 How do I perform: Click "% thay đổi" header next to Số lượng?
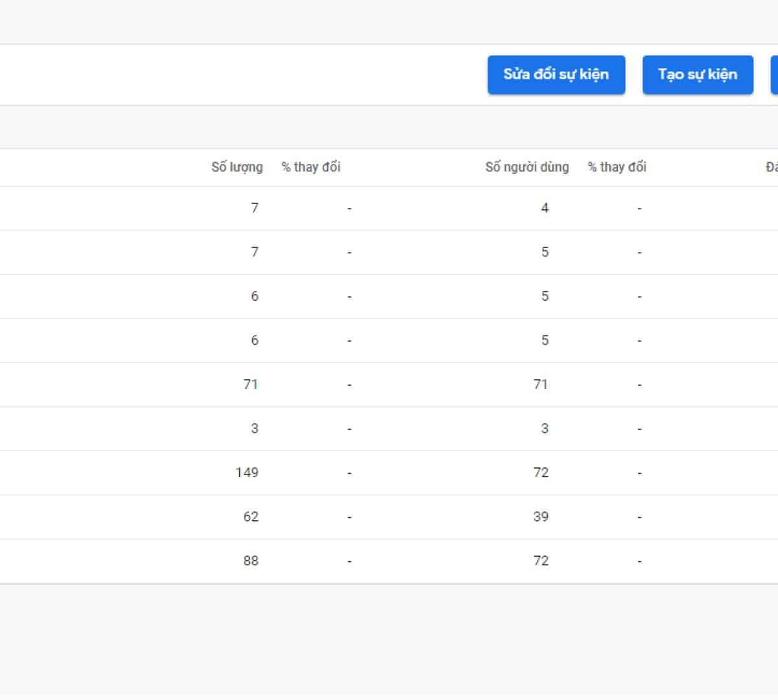(311, 167)
